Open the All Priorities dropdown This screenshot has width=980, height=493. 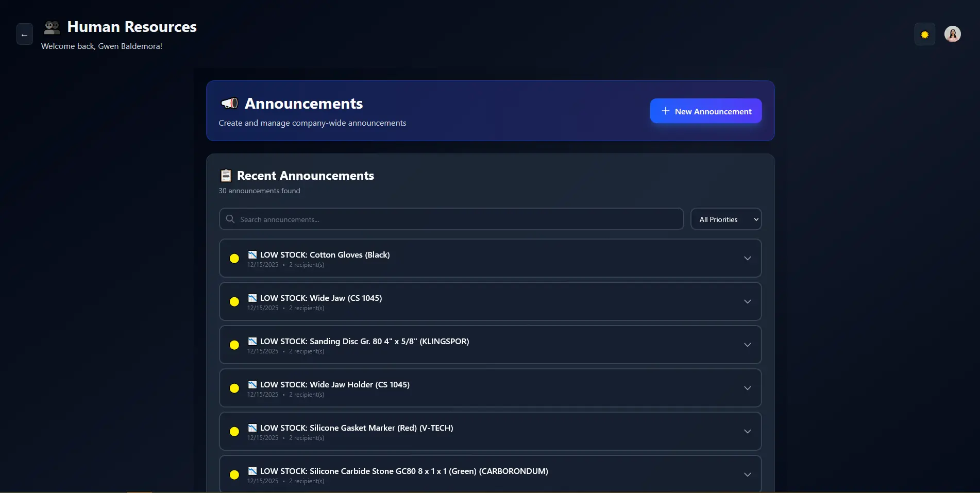coord(726,219)
